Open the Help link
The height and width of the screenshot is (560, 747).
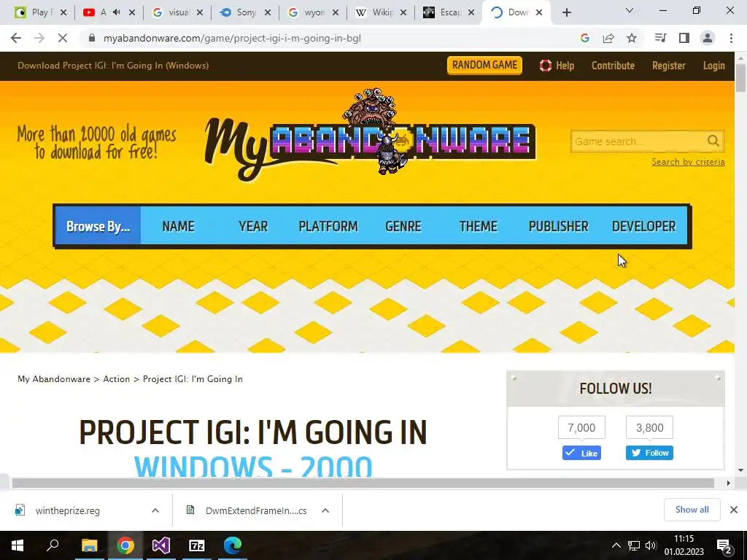pyautogui.click(x=557, y=66)
